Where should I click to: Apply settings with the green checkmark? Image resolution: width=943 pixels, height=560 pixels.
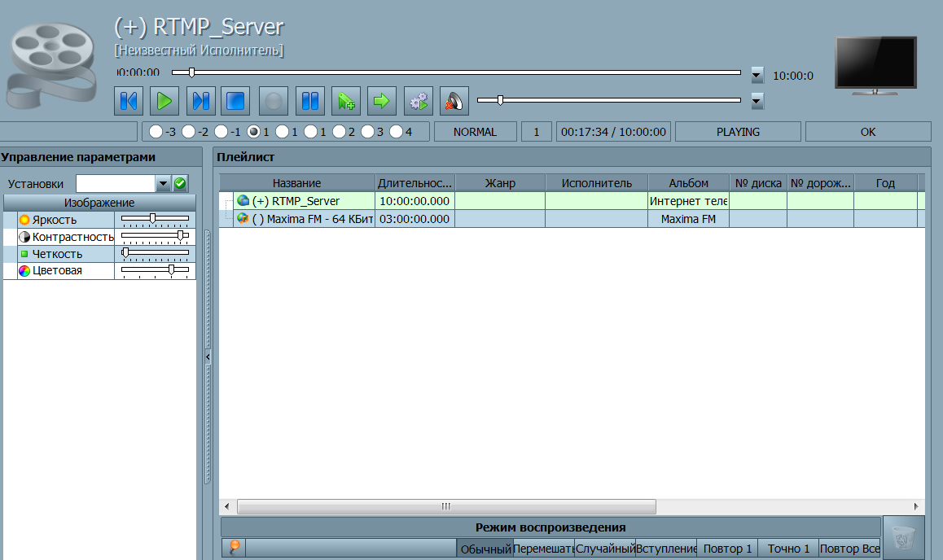tap(181, 184)
